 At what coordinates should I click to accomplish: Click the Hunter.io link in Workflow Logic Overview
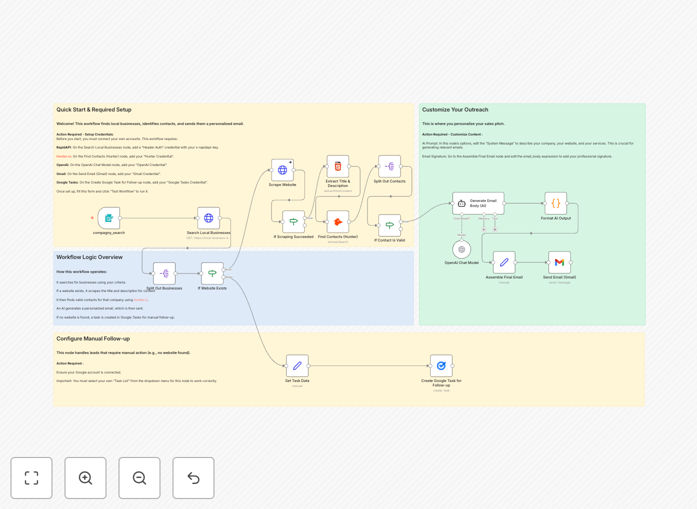(141, 300)
